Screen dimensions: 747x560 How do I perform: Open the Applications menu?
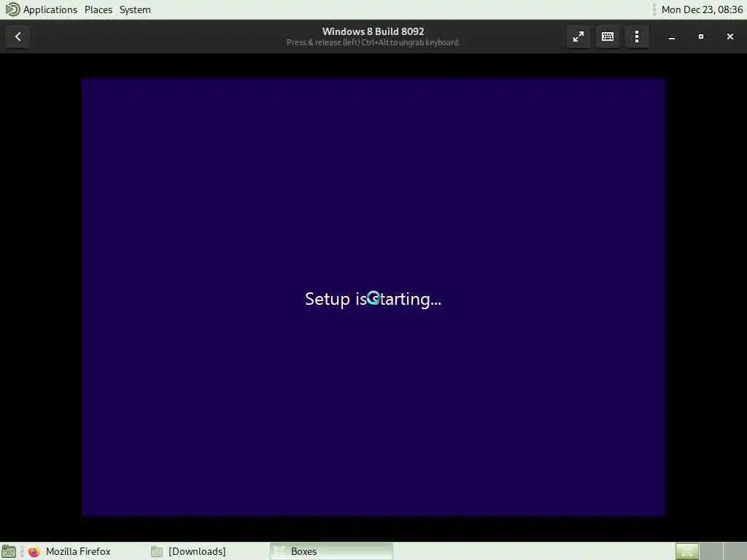50,9
